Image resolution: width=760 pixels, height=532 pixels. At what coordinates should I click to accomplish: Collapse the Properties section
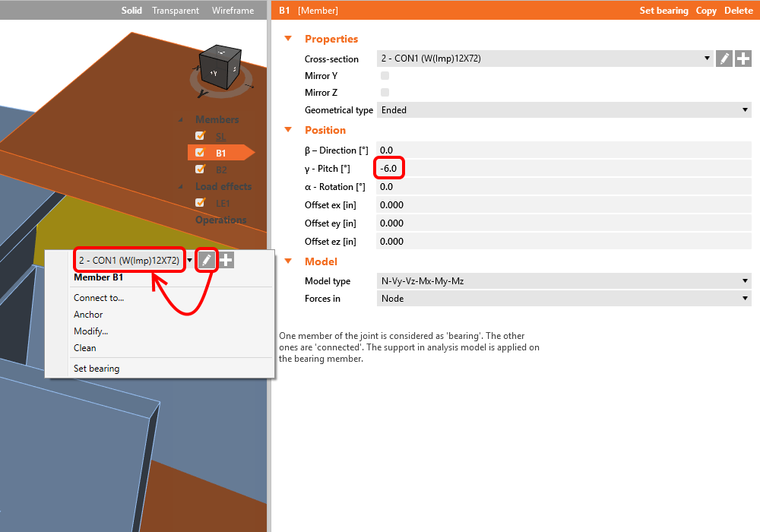pos(288,38)
